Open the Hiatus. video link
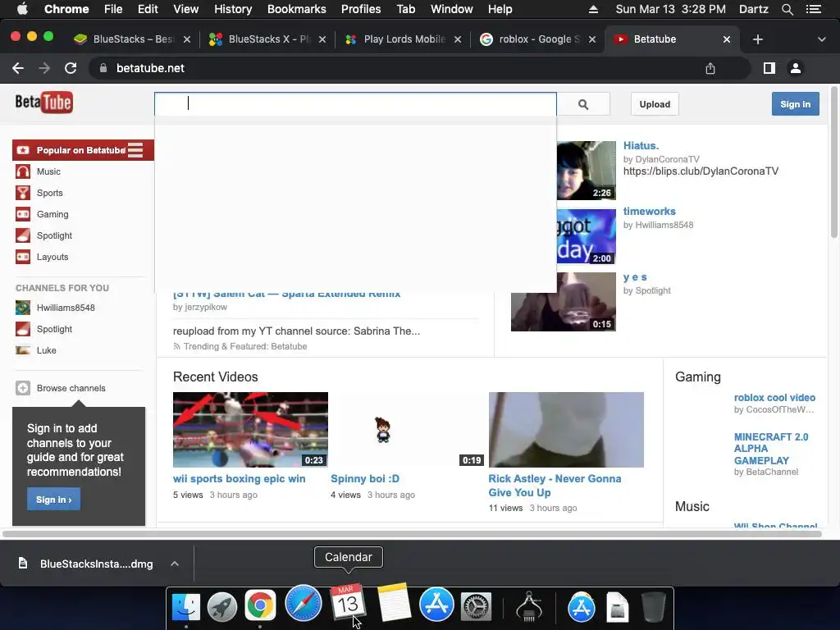840x630 pixels. (641, 146)
